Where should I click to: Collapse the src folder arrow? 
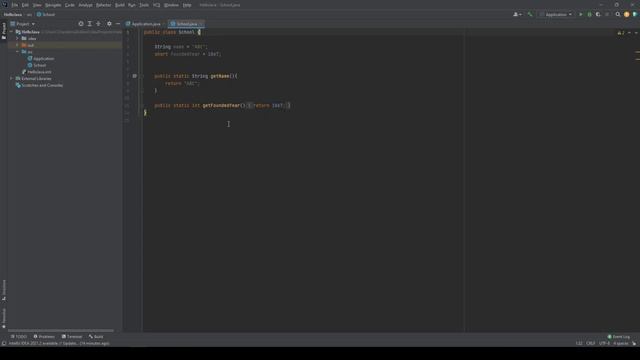pos(18,52)
